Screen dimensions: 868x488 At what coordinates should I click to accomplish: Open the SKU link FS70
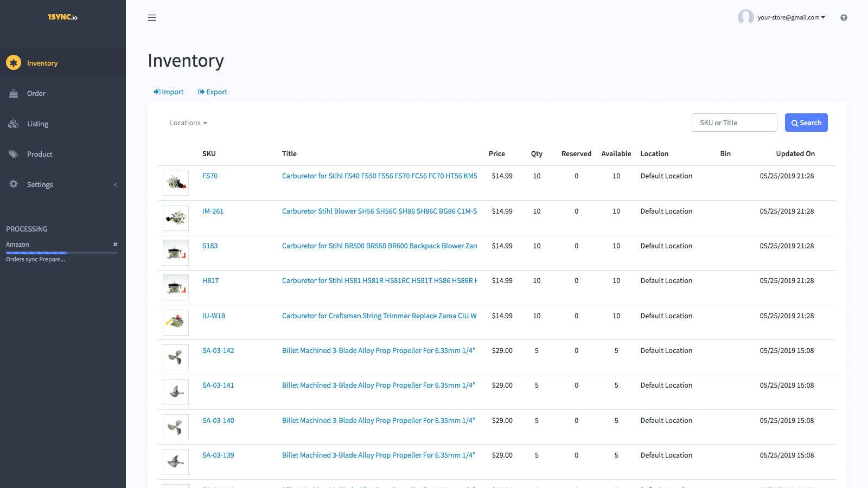click(210, 176)
